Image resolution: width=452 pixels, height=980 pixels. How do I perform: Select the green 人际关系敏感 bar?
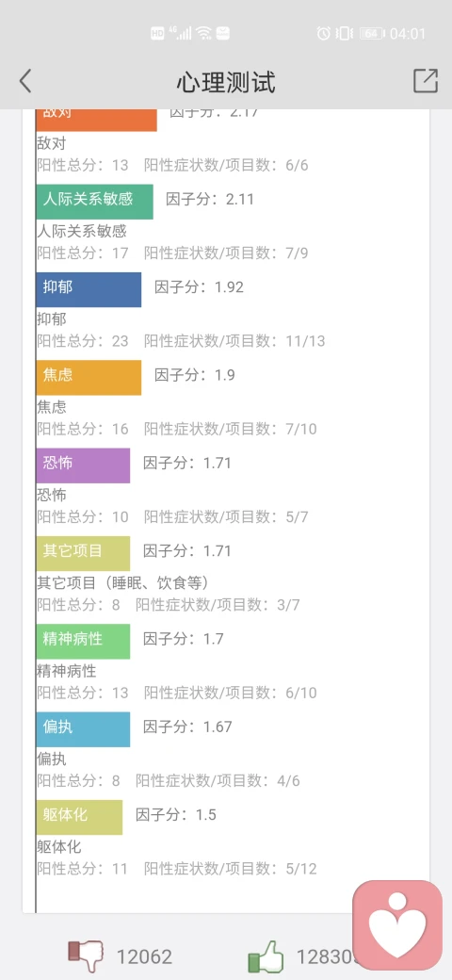tap(94, 202)
